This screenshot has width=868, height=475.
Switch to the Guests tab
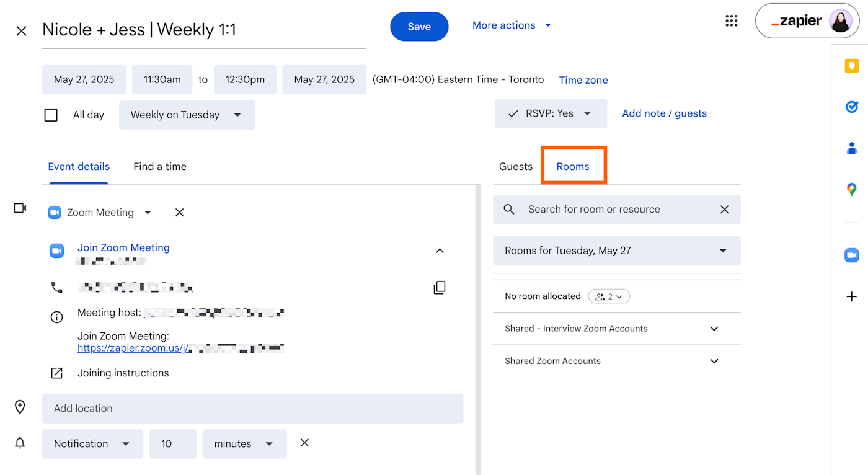516,167
